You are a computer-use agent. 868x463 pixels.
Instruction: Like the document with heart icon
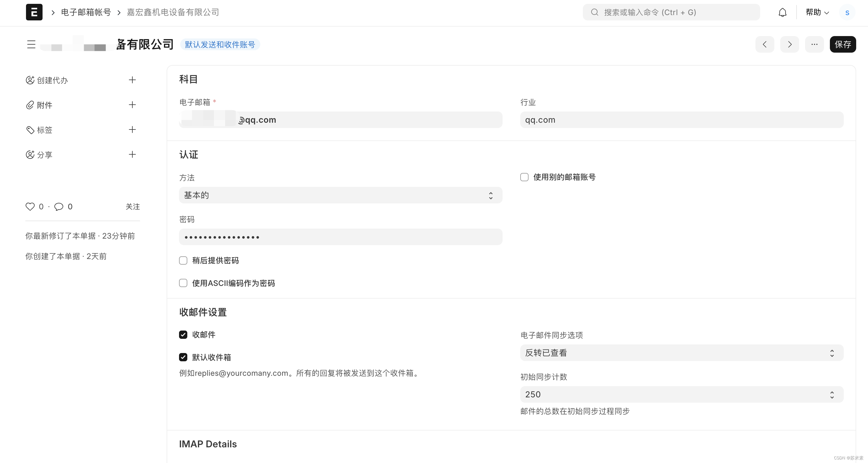30,206
